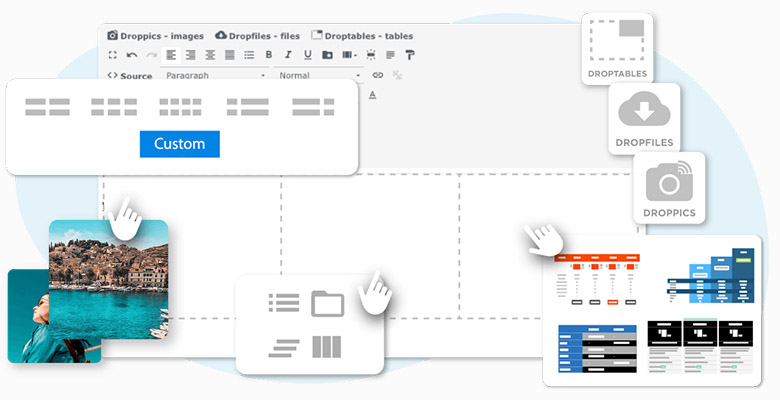Open the Paragraph format dropdown
780x400 pixels.
(x=215, y=75)
